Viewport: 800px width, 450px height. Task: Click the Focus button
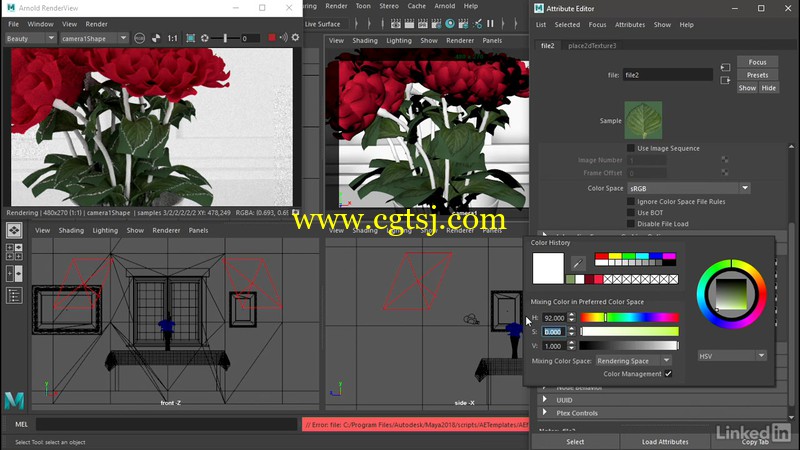pyautogui.click(x=757, y=62)
